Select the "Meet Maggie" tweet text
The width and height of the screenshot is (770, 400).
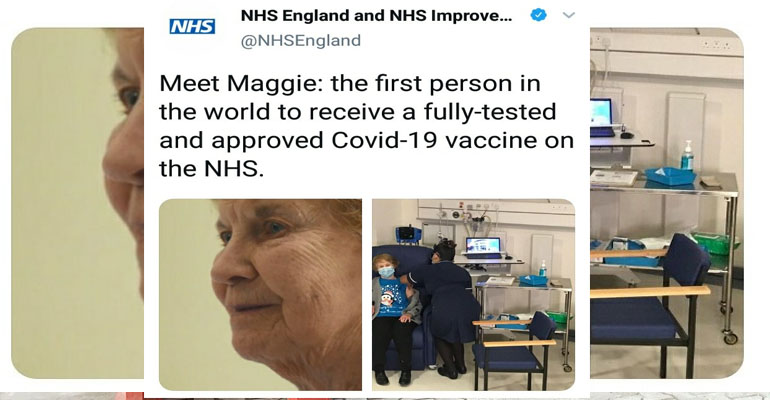[x=366, y=126]
